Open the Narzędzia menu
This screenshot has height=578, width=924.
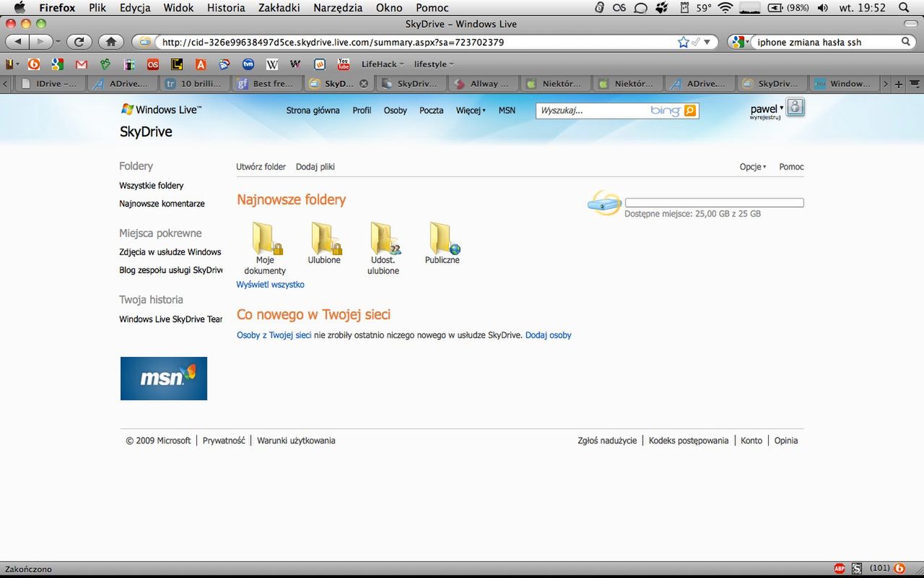[x=338, y=8]
